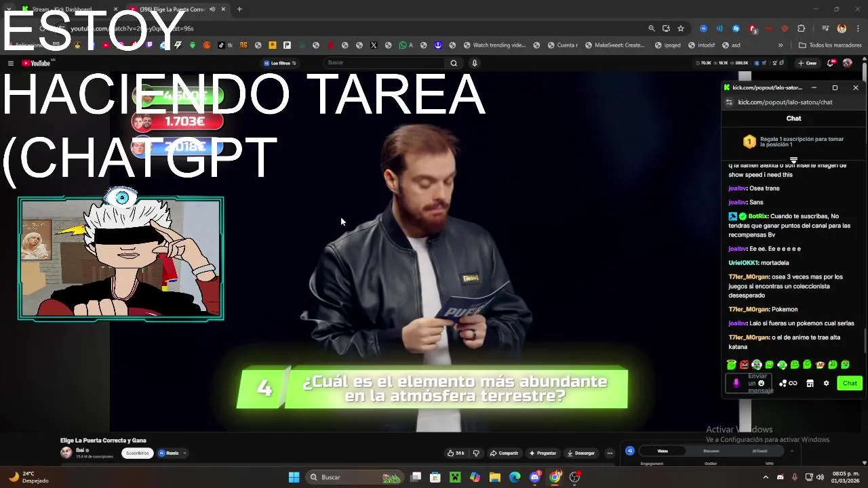
Task: Bookmark this page with star icon
Action: [681, 28]
